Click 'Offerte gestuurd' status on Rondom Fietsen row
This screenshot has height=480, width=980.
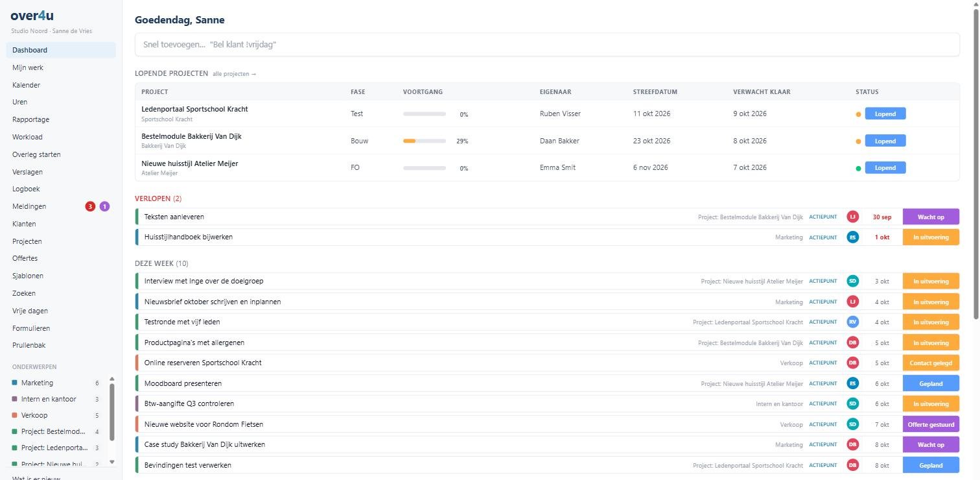pos(931,424)
